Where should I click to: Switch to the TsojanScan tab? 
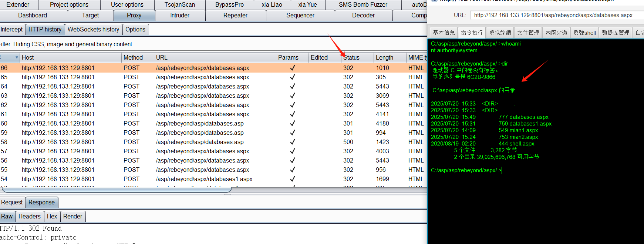[x=180, y=4]
